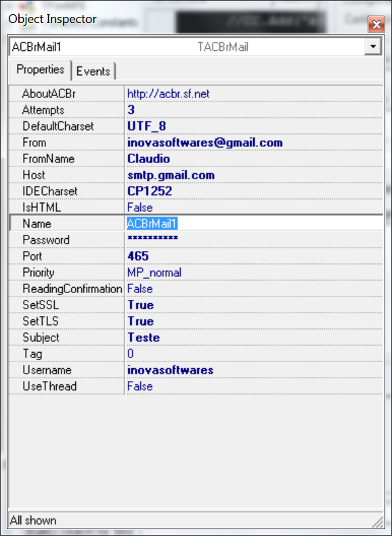
Task: Close the Object Inspector window
Action: (x=376, y=24)
